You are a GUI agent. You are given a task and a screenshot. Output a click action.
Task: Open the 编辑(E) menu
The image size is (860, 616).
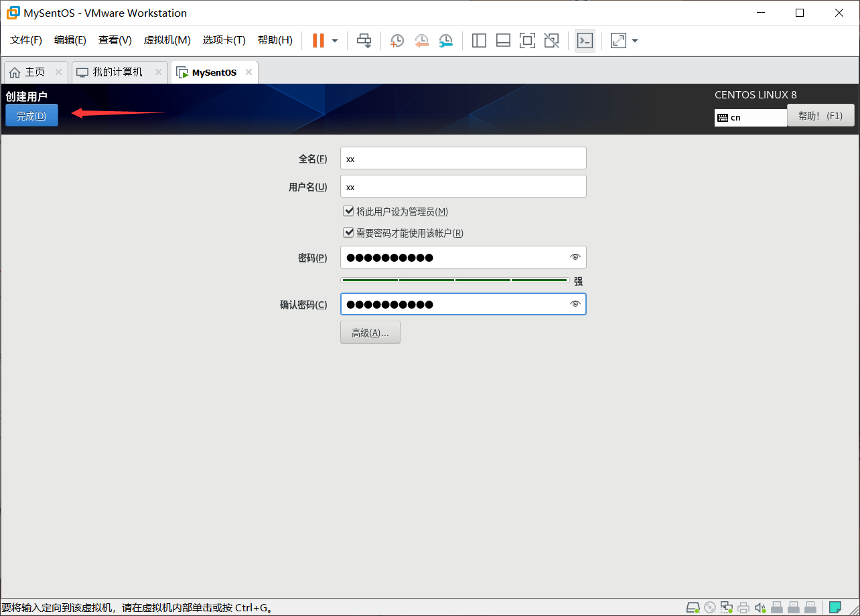click(x=70, y=40)
